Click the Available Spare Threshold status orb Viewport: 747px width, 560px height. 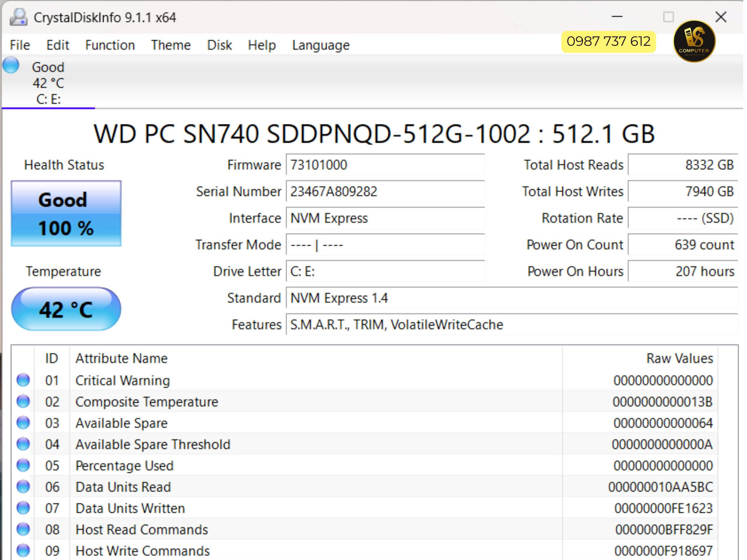tap(23, 444)
